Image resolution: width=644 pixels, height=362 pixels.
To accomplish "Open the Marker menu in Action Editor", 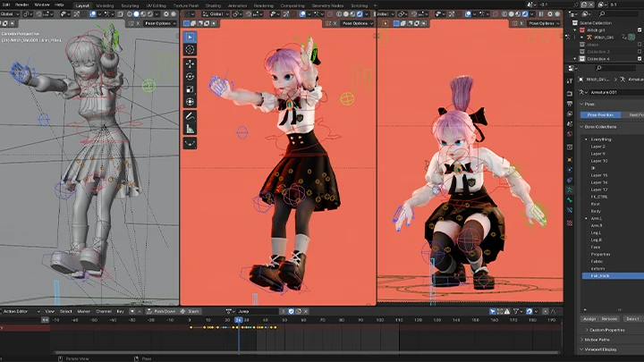I will click(83, 312).
